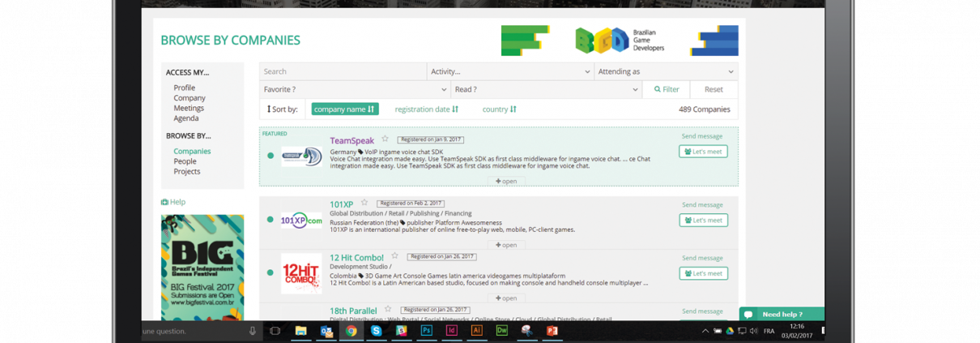This screenshot has height=343, width=980.
Task: Click the 101XP.com logo thumbnail
Action: 301,220
